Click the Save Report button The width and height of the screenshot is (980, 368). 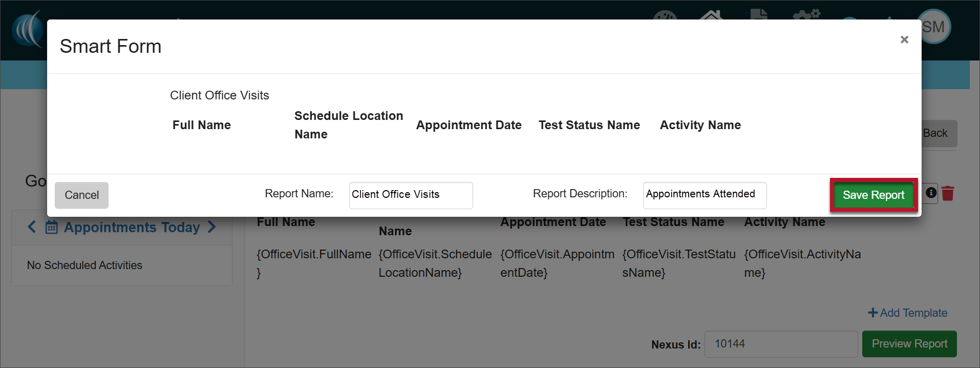point(873,195)
